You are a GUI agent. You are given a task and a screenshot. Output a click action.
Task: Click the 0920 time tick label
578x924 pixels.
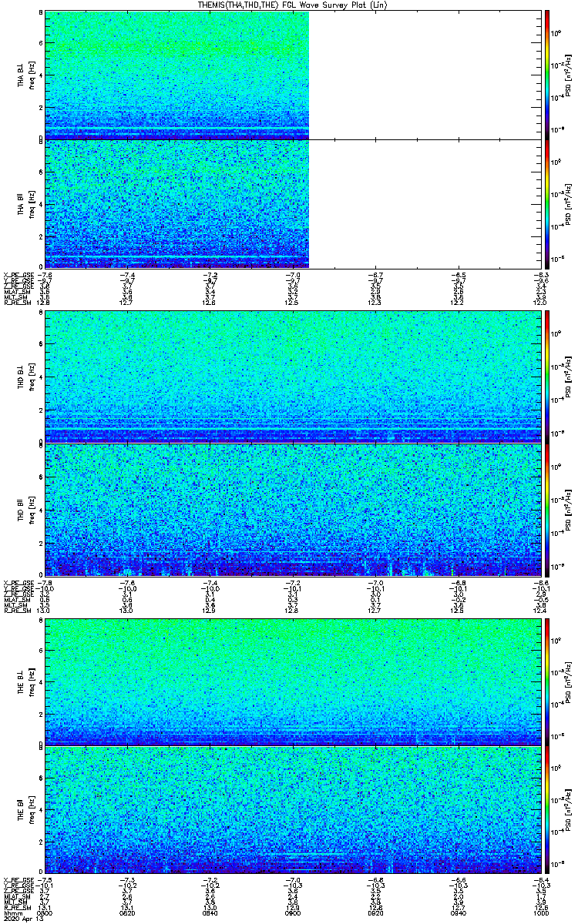tap(375, 913)
